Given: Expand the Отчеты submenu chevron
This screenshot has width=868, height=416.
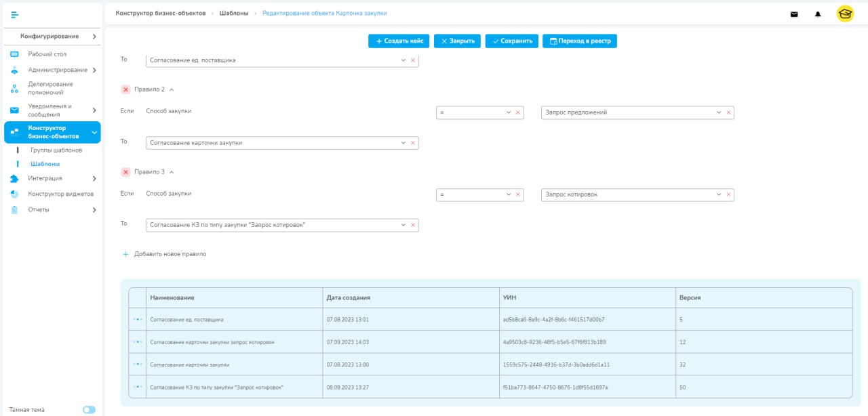Looking at the screenshot, I should pyautogui.click(x=94, y=209).
